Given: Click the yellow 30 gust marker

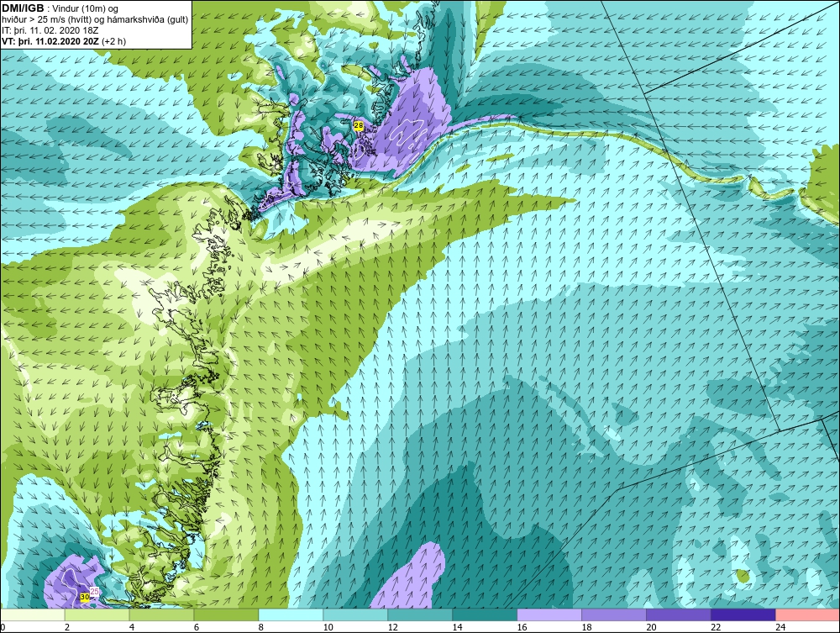Looking at the screenshot, I should (x=85, y=597).
